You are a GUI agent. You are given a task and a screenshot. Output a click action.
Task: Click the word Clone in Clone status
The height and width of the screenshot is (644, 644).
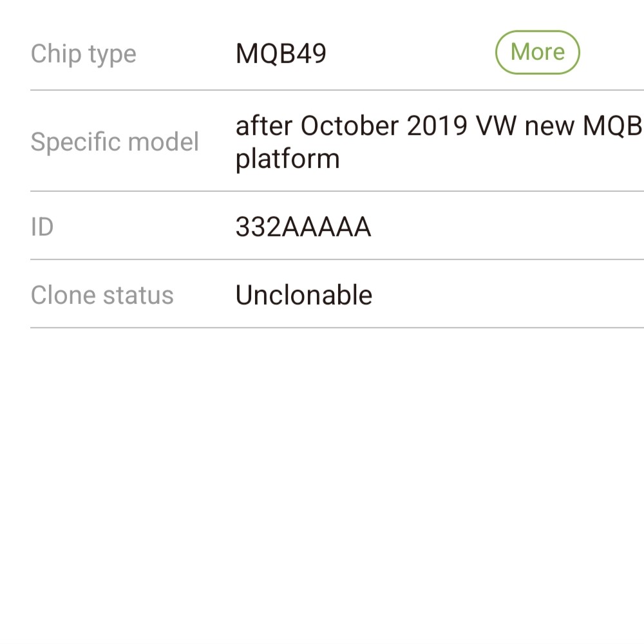(62, 295)
